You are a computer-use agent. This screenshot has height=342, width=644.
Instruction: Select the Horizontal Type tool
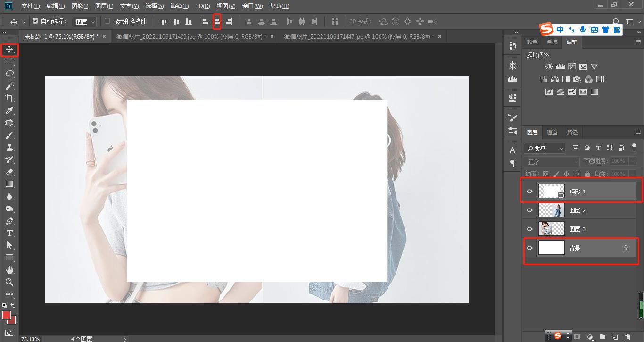(9, 233)
